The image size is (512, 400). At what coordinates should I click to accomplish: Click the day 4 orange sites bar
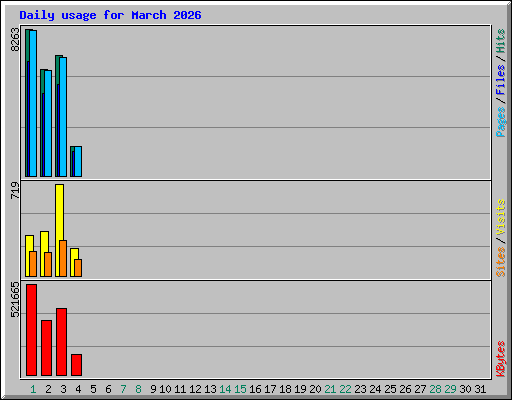point(78,268)
